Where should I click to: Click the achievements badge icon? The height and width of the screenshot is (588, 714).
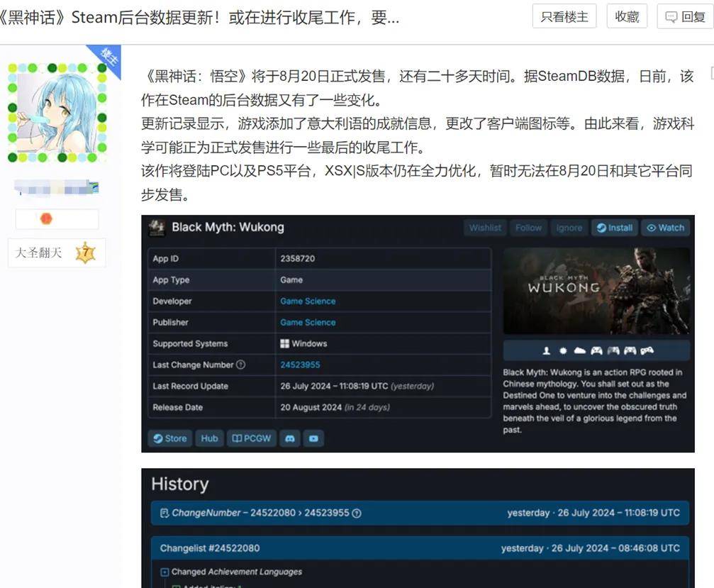tap(563, 350)
